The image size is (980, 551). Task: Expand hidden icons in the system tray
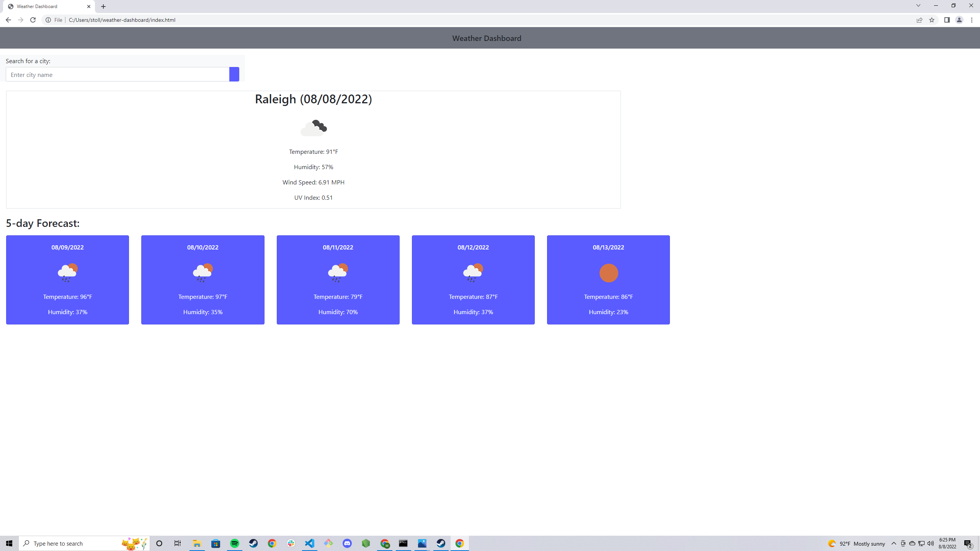893,543
